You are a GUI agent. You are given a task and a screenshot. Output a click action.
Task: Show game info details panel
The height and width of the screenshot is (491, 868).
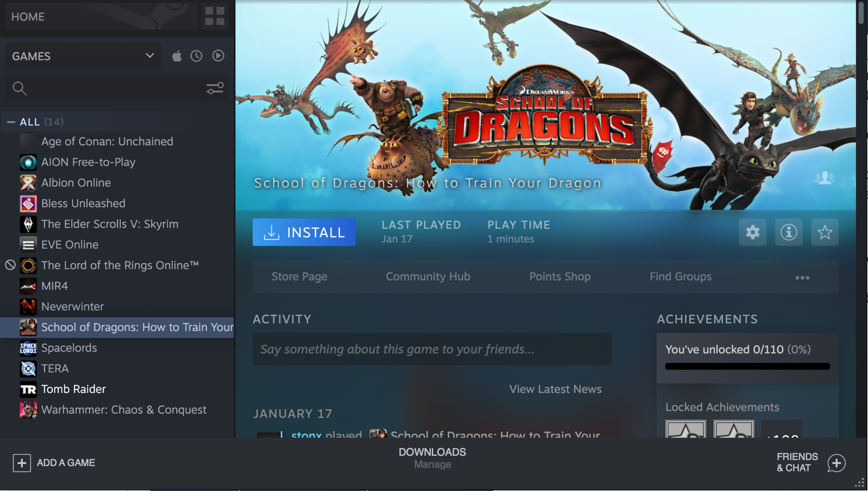[x=788, y=232]
